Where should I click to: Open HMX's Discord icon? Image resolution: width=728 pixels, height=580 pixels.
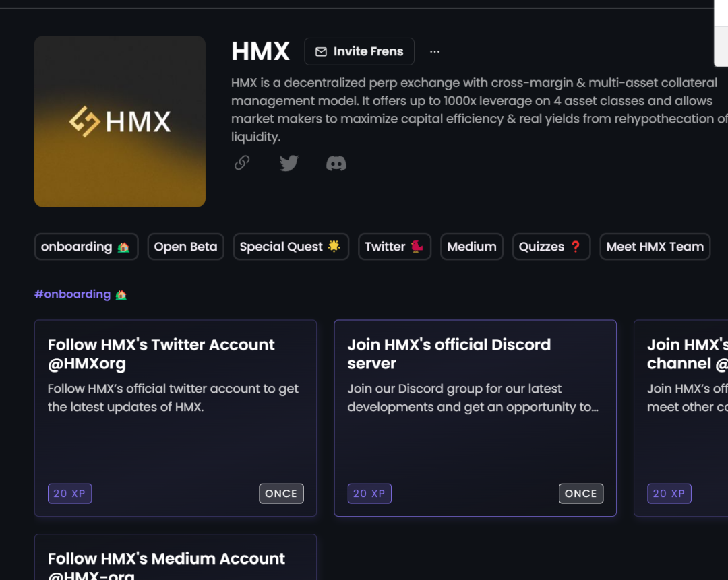[336, 163]
